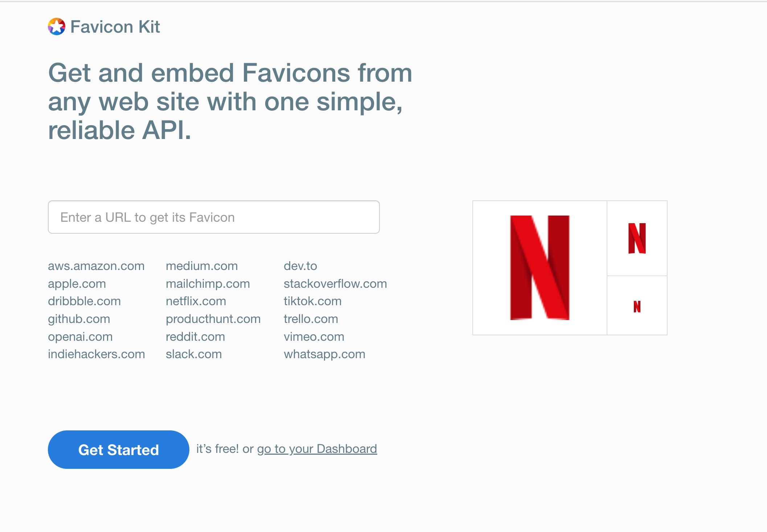Pick tiktok.com from the list
Viewport: 767px width, 532px height.
tap(313, 301)
